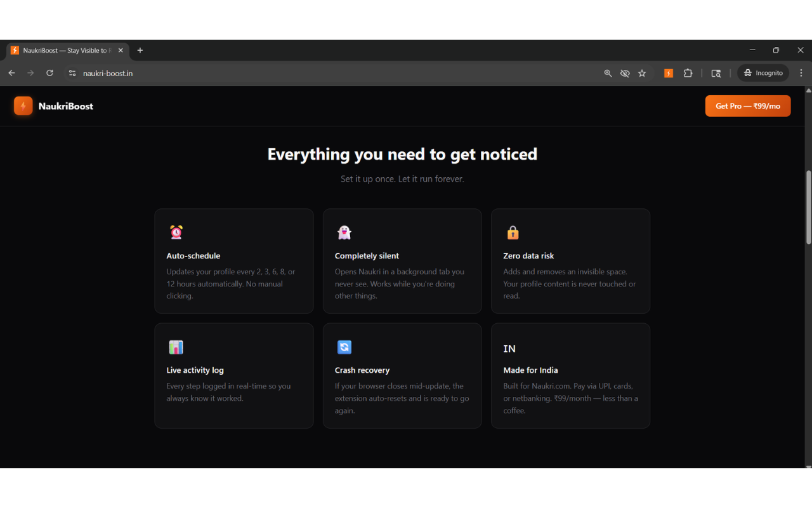
Task: Focus the naukri-boost.in address bar
Action: click(x=336, y=73)
